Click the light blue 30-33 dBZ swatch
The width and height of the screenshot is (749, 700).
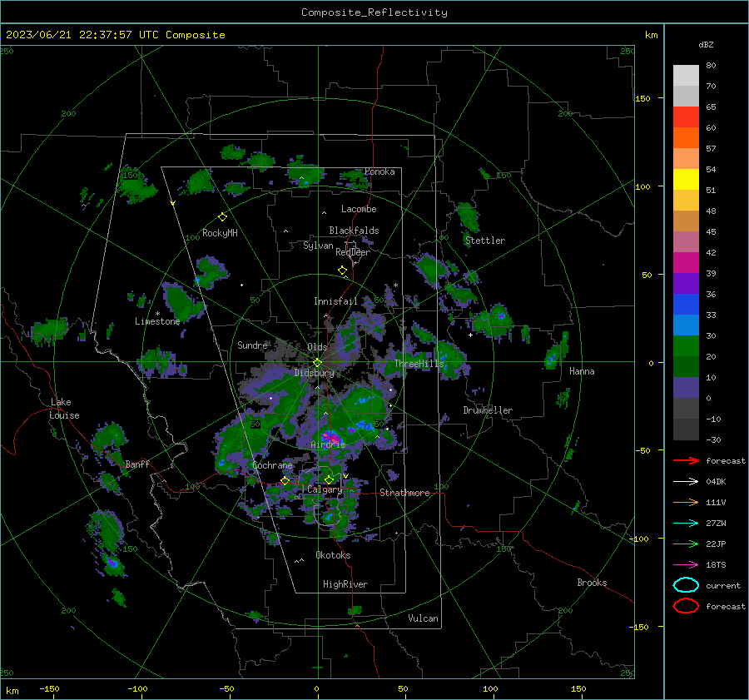point(686,325)
